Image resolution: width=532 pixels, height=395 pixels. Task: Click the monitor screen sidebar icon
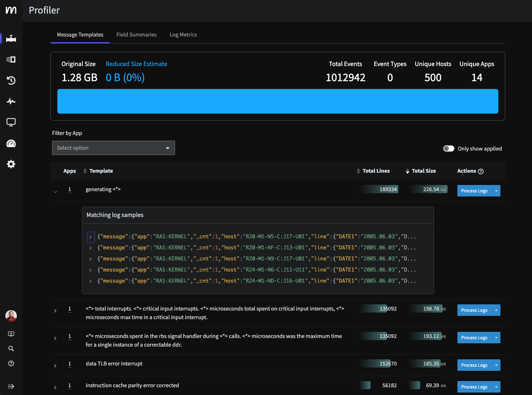[x=11, y=122]
